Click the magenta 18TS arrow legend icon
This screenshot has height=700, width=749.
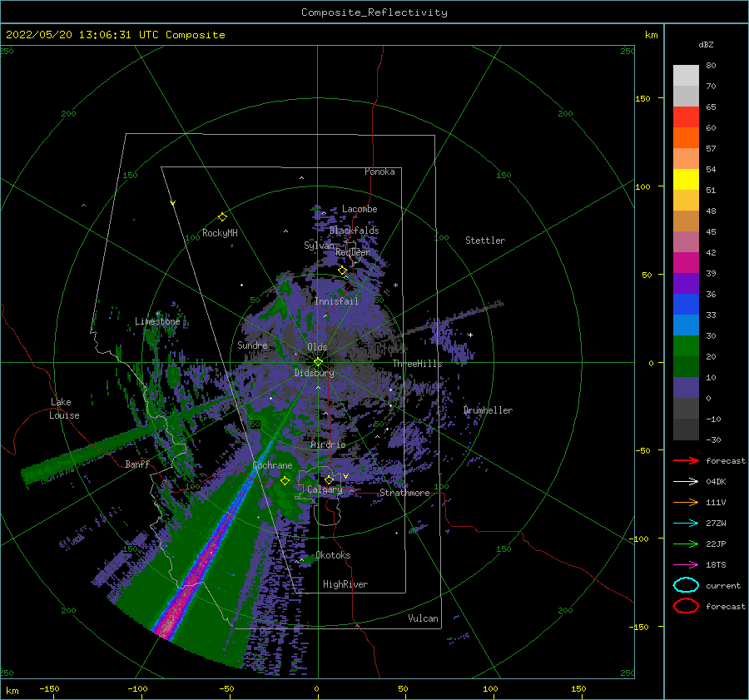(686, 565)
